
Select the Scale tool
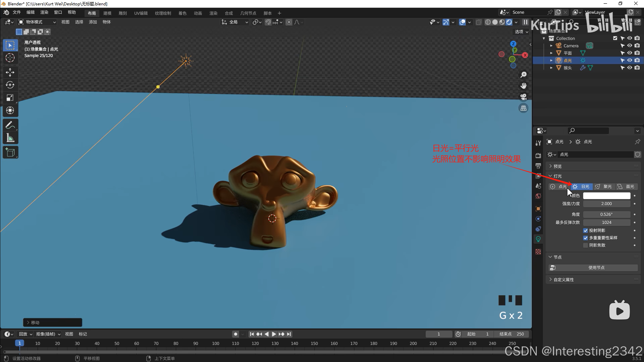[x=10, y=98]
